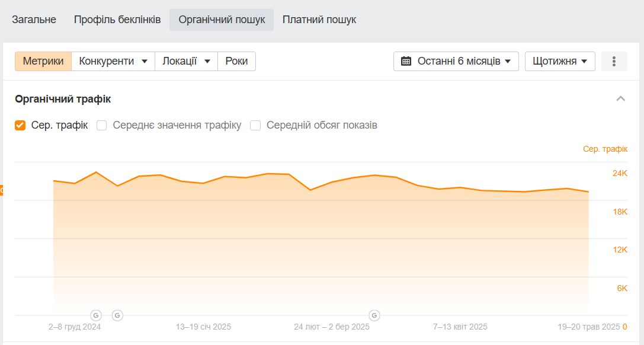
Task: Go to the Платний пошук tab
Action: click(319, 20)
